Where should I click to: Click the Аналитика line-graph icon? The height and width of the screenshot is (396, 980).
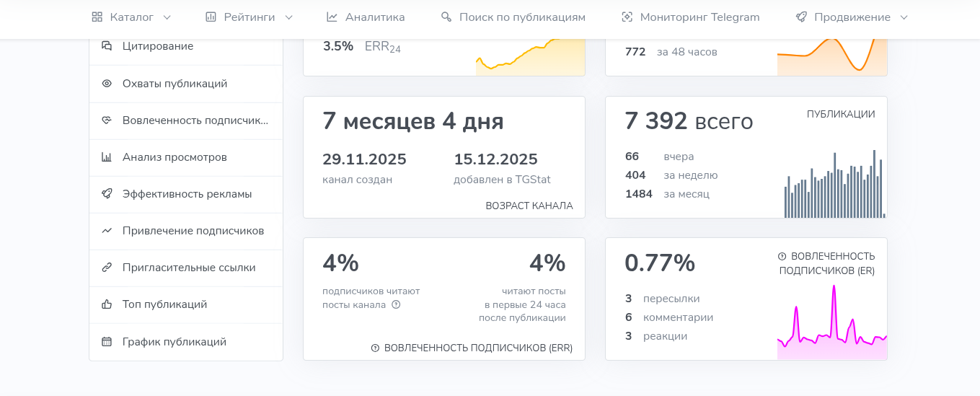point(332,17)
